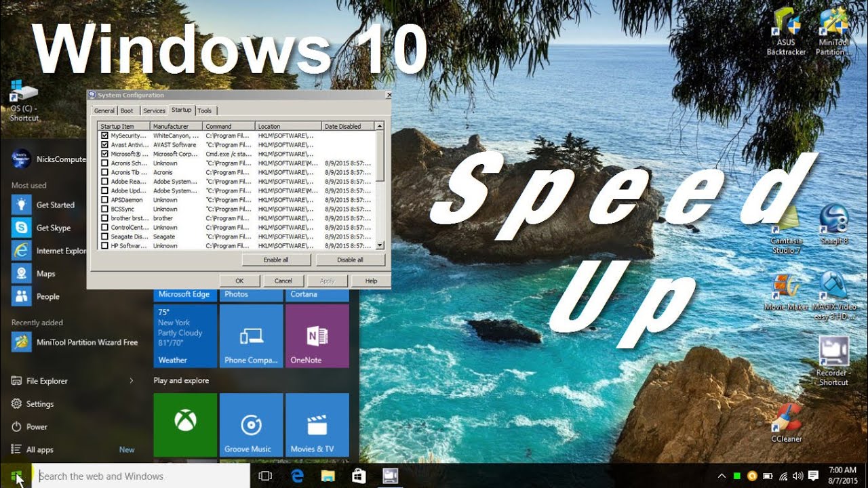
Task: Open NicksComputer user account
Action: coord(49,159)
